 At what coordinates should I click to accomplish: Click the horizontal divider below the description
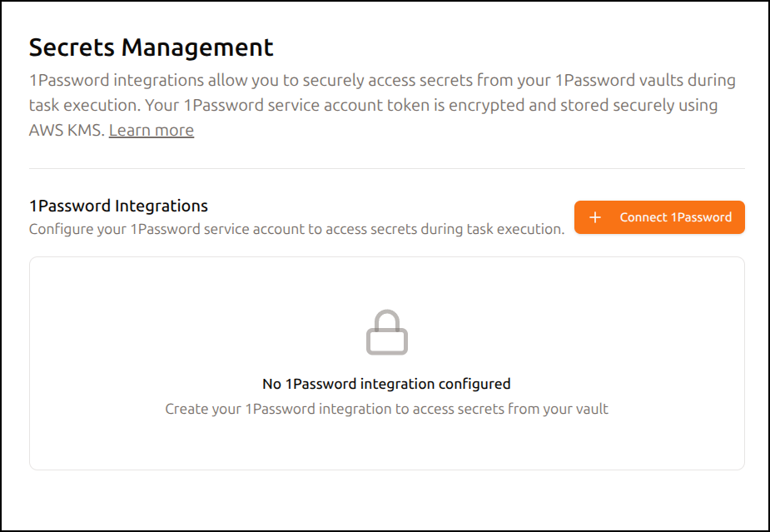click(x=387, y=168)
